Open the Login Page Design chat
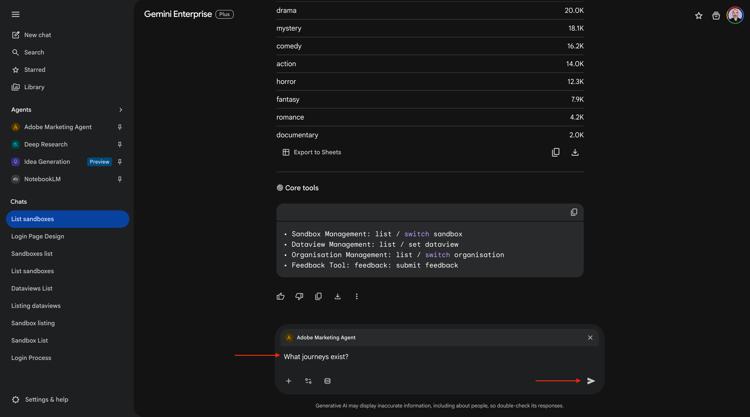 coord(38,237)
